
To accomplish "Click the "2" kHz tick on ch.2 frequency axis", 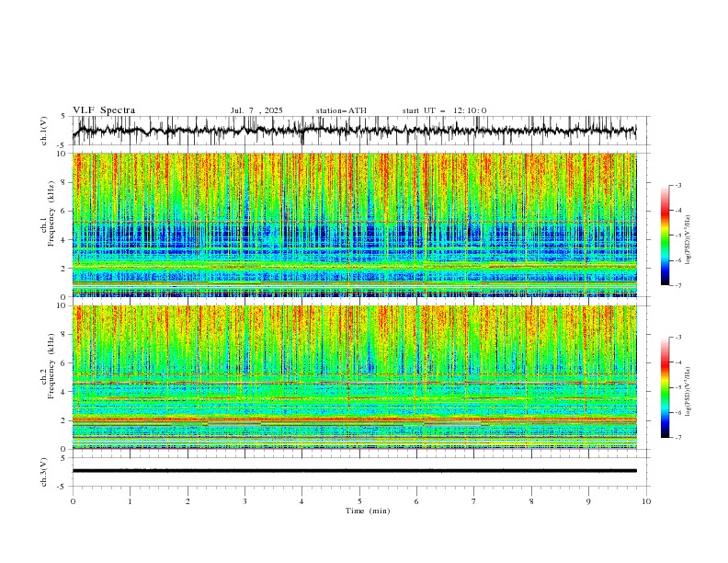I will [64, 420].
